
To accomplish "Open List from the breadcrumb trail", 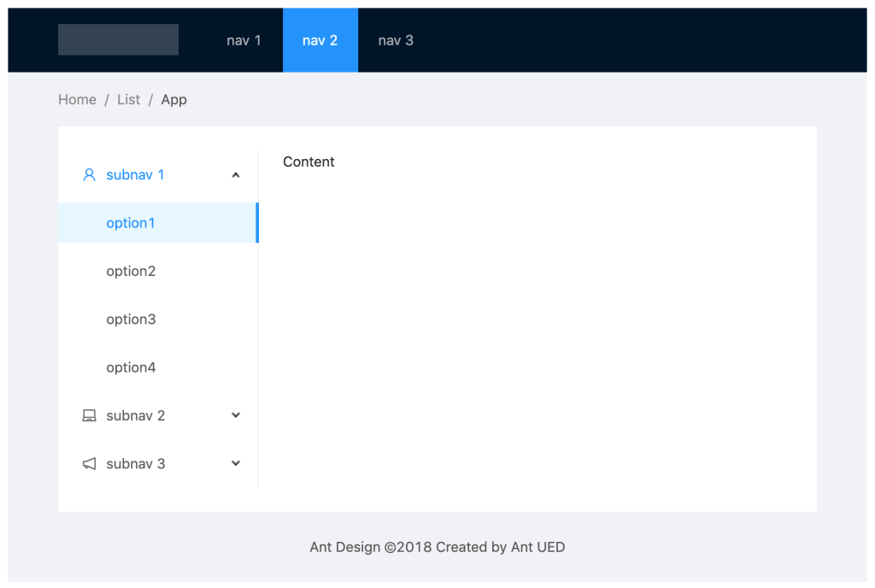I will (x=128, y=99).
